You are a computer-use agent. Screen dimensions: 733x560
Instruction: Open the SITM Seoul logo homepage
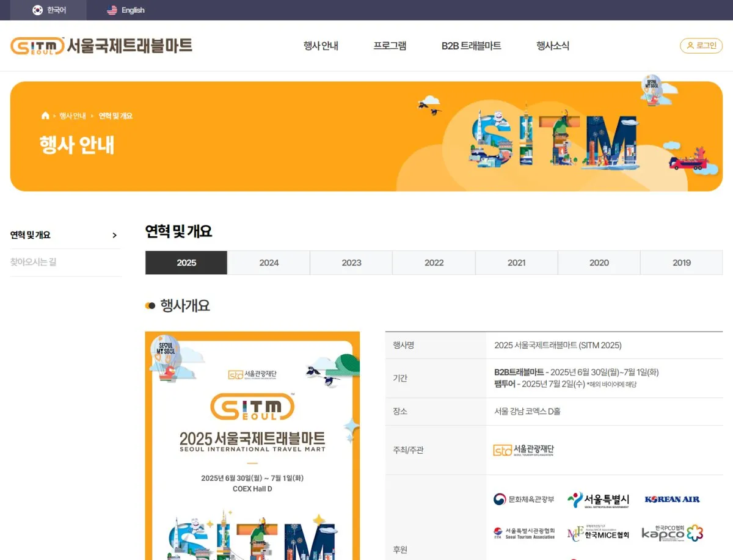click(101, 46)
